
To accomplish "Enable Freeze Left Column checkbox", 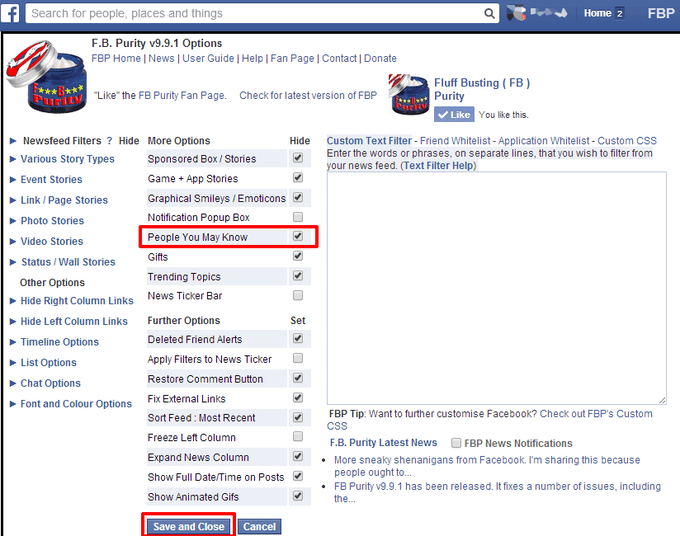I will (x=298, y=436).
